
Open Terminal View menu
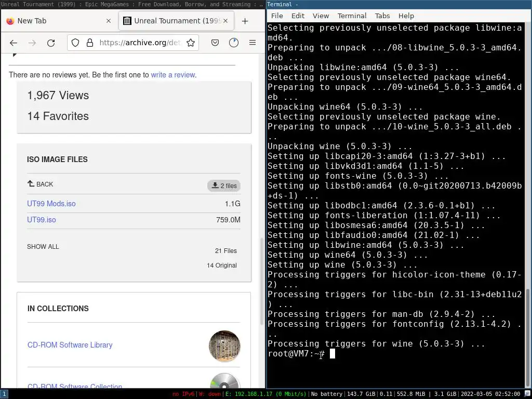click(321, 16)
